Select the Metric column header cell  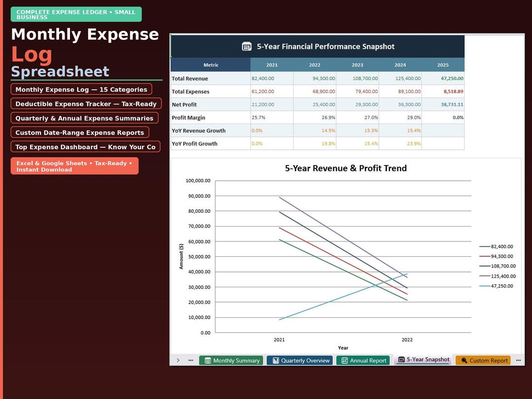pyautogui.click(x=211, y=65)
